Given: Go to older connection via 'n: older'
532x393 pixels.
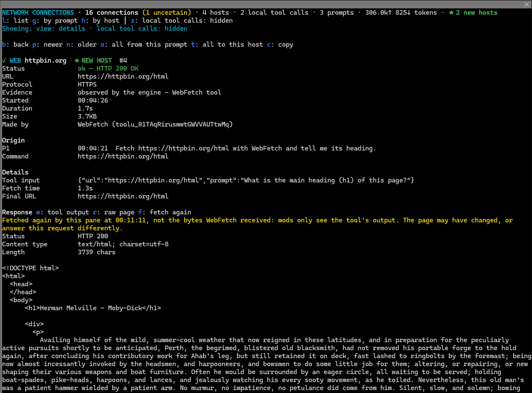Looking at the screenshot, I should click(x=81, y=44).
